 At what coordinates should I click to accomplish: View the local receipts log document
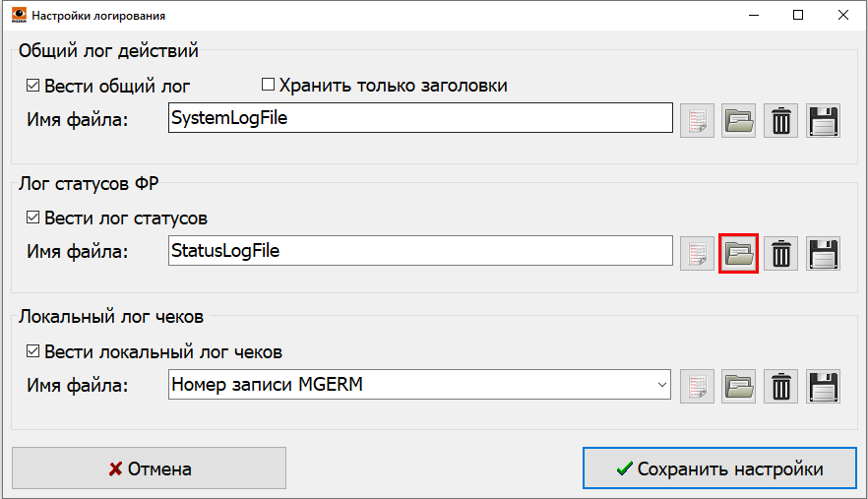click(x=698, y=386)
